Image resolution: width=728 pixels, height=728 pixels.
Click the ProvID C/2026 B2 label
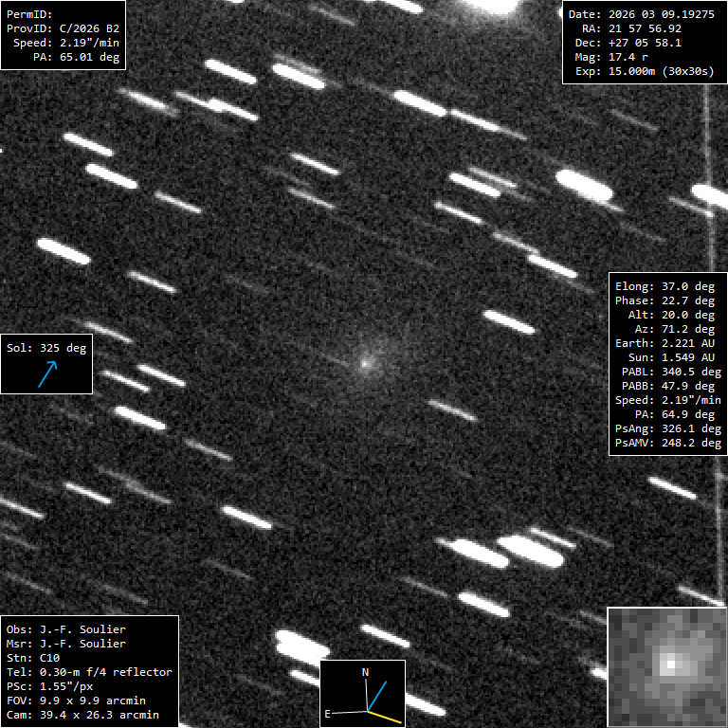coord(63,29)
